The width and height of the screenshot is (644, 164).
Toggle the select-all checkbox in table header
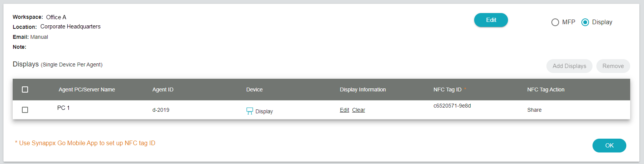[x=25, y=89]
